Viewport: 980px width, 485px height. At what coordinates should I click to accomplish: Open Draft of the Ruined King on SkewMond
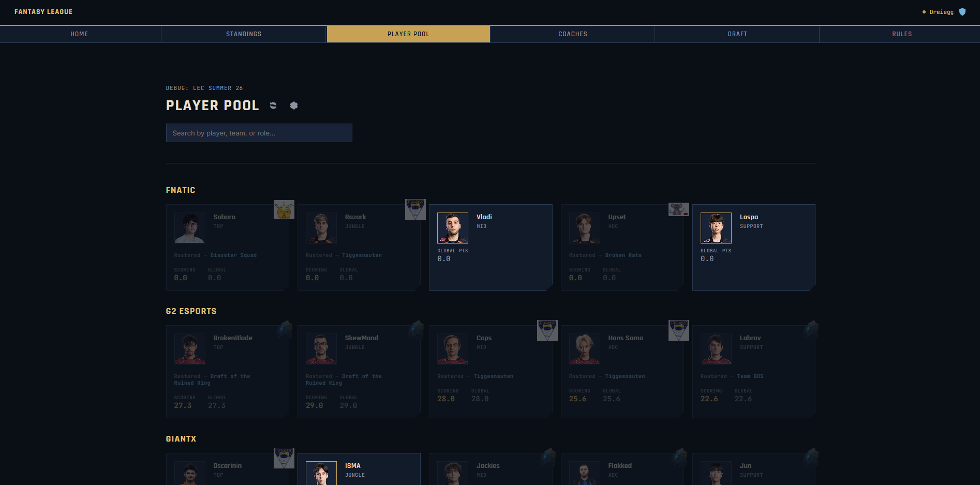[x=344, y=380]
